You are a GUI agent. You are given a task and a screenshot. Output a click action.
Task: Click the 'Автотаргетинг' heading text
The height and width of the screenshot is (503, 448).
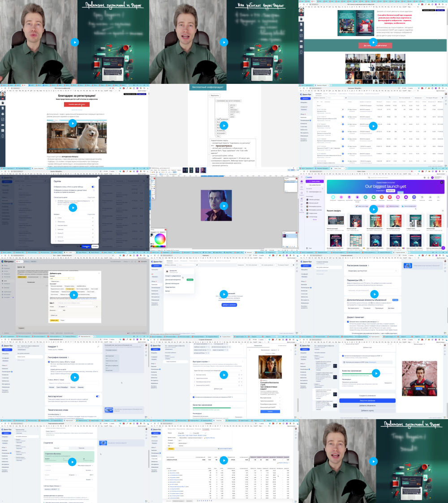[55, 396]
